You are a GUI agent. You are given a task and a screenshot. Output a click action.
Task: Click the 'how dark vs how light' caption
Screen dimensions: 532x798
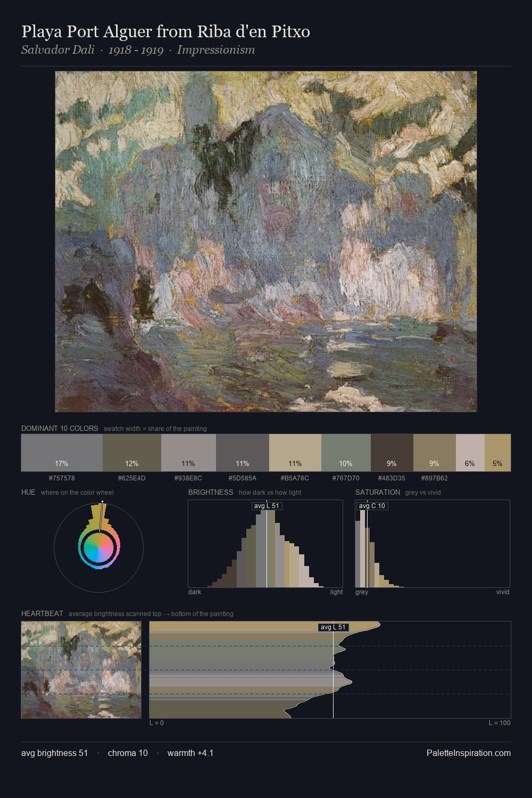coord(270,493)
